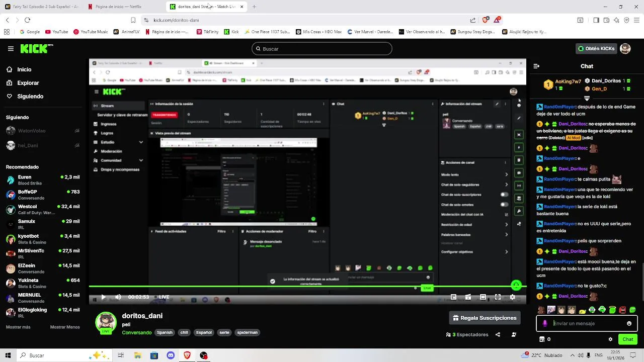Open Brave Leo AI assistant icon

616,20
